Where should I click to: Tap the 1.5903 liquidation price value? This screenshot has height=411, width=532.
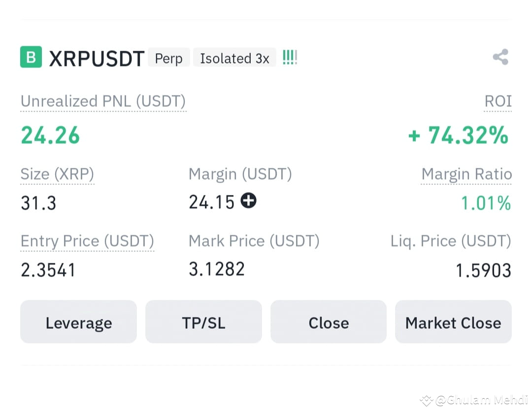coord(483,270)
